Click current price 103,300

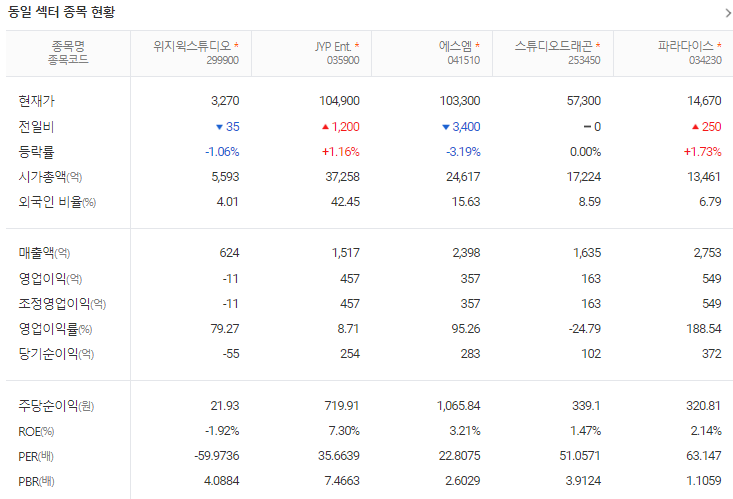(x=460, y=101)
